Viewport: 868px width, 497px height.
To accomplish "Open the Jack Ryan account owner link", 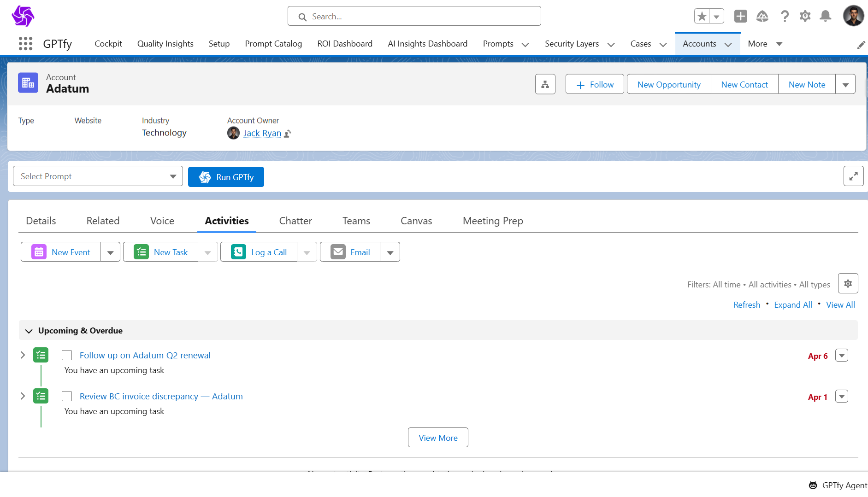I will [x=262, y=133].
